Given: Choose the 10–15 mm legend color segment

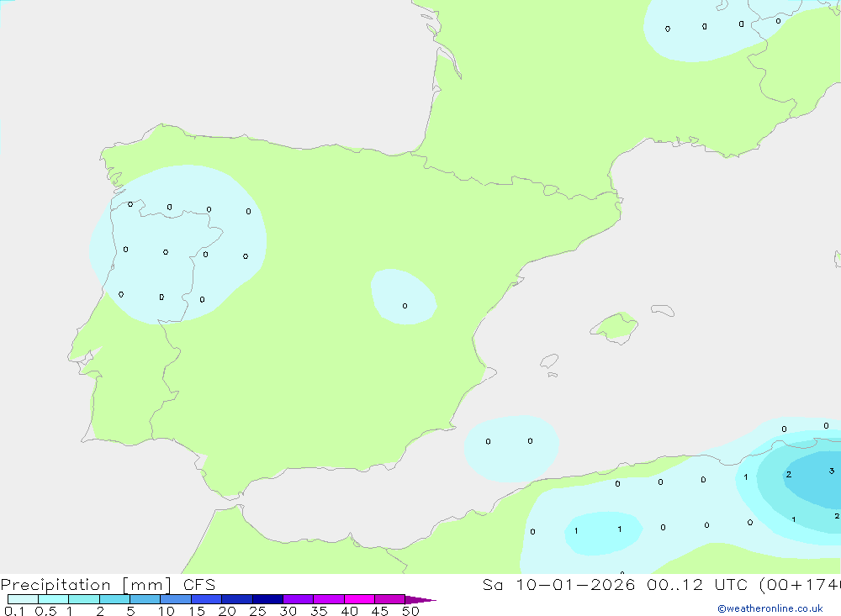Looking at the screenshot, I should (176, 599).
